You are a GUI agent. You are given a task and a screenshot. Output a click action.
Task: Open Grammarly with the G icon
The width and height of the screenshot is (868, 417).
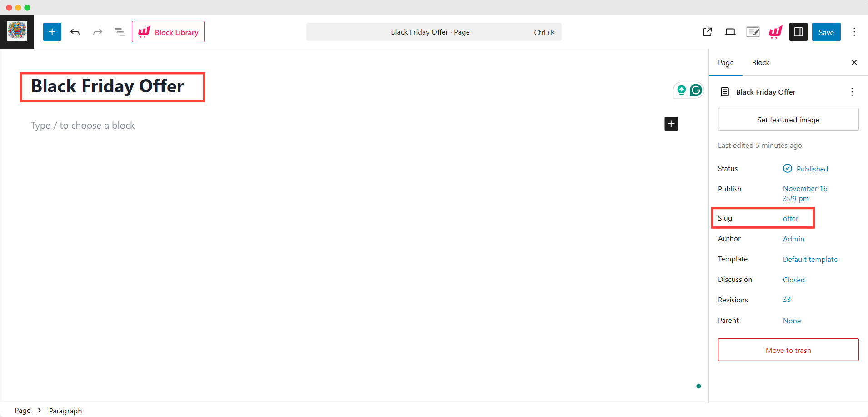click(x=696, y=90)
